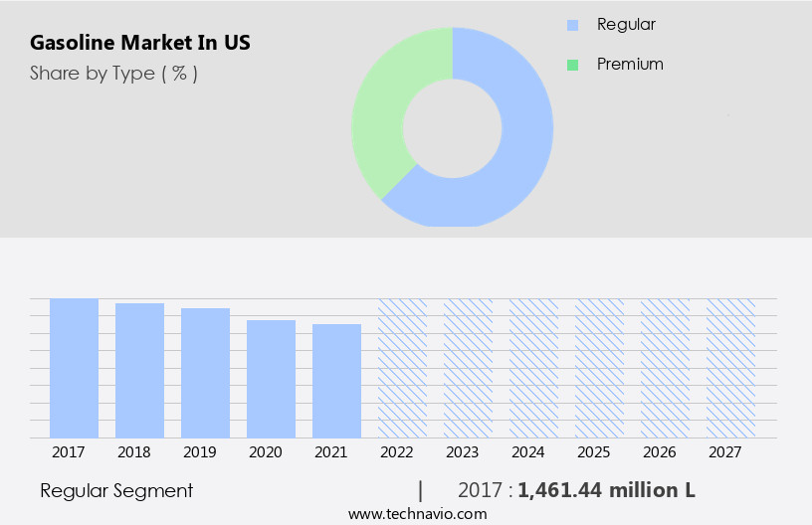Image resolution: width=812 pixels, height=525 pixels.
Task: Click the 1,461.44 million L value
Action: [x=606, y=490]
